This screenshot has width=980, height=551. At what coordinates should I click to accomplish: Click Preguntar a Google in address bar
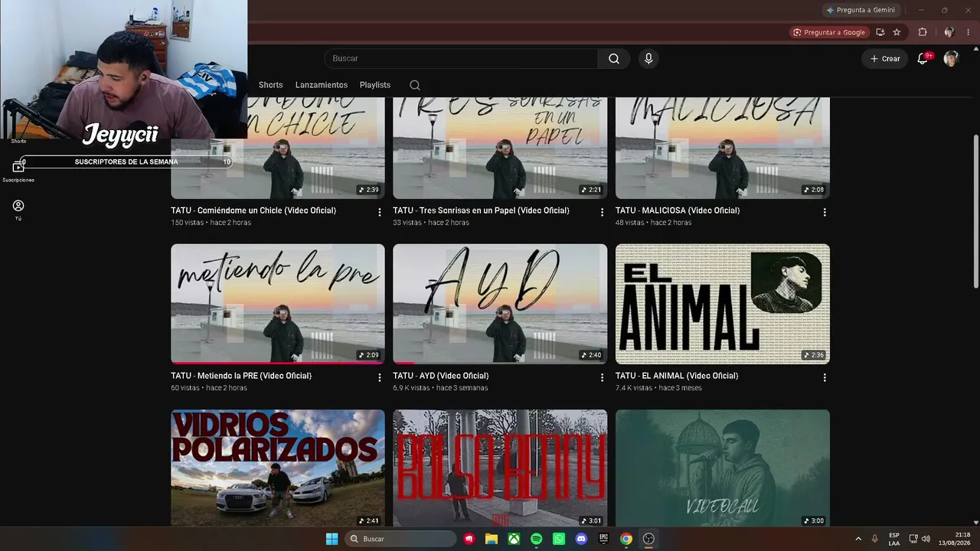829,32
